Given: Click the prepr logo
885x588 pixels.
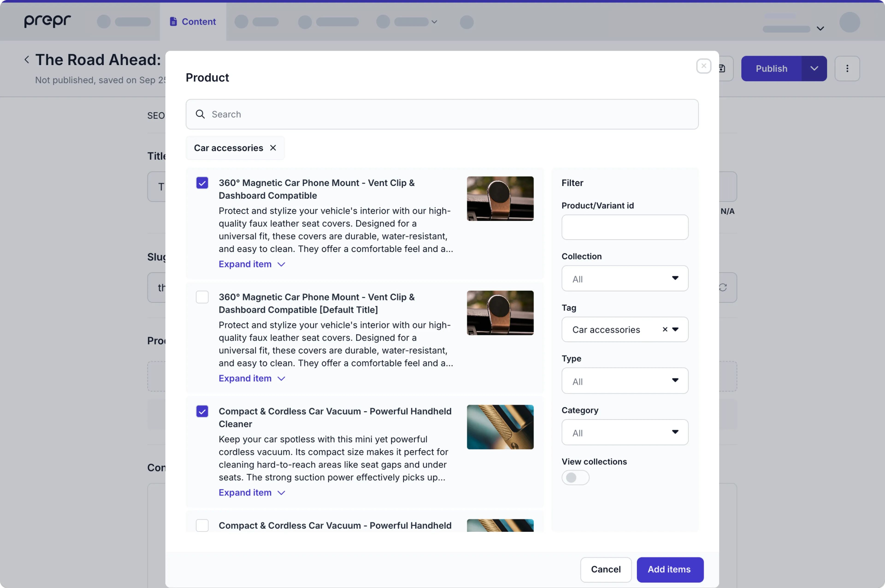Looking at the screenshot, I should tap(48, 21).
